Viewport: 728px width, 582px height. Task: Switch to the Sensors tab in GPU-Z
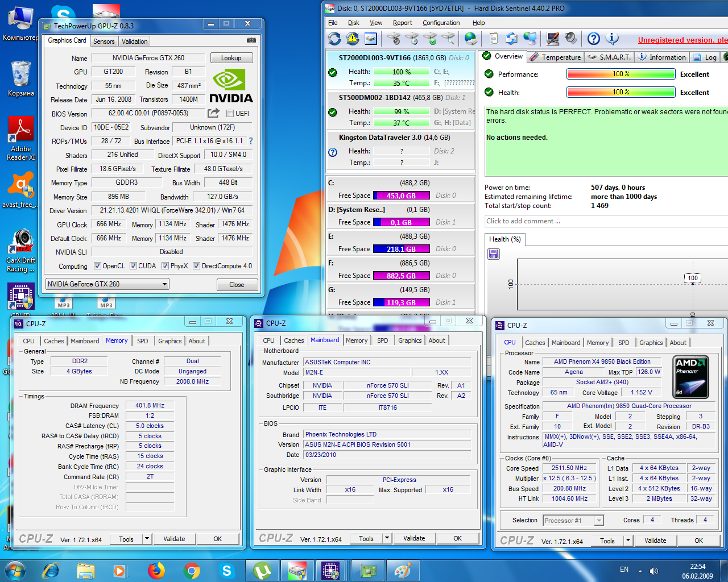104,41
